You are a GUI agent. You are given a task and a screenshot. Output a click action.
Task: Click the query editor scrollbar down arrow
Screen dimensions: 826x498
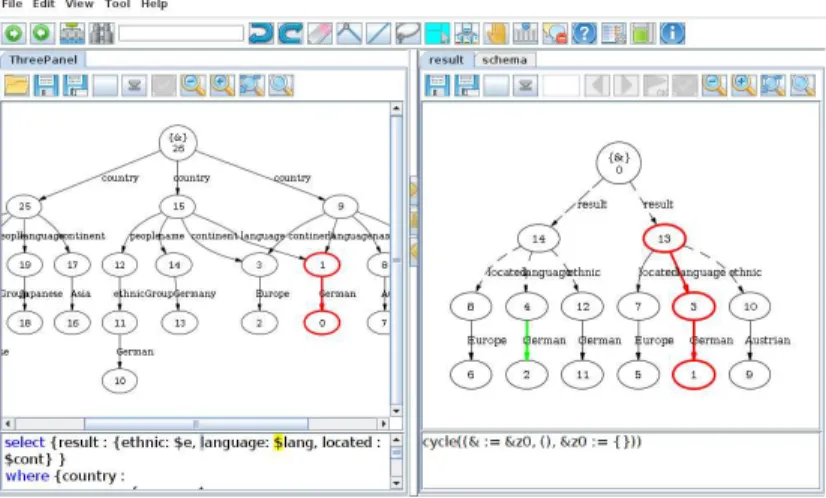point(396,482)
